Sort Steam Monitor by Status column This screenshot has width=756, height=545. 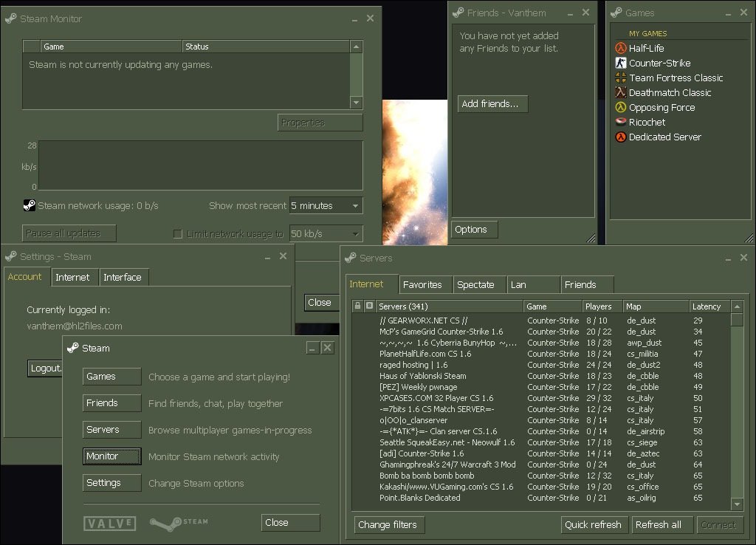(x=266, y=47)
